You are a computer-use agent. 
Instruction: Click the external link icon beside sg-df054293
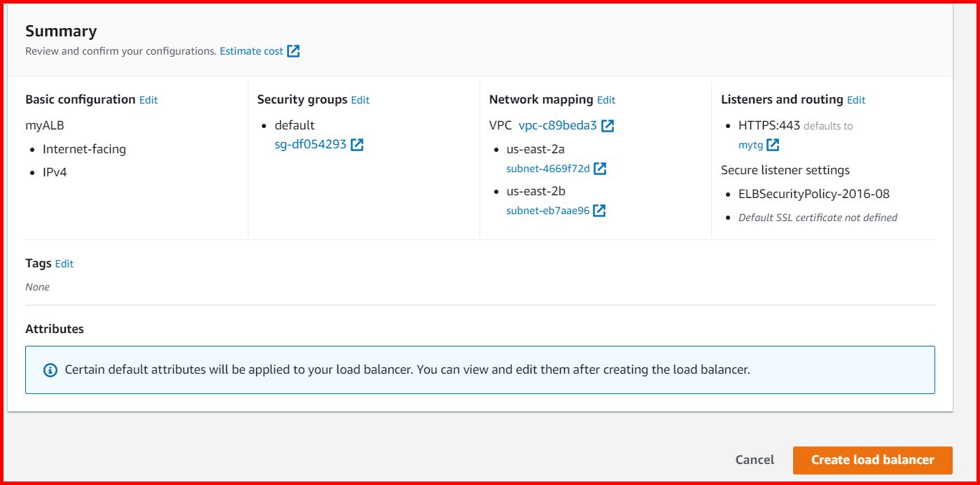(357, 145)
